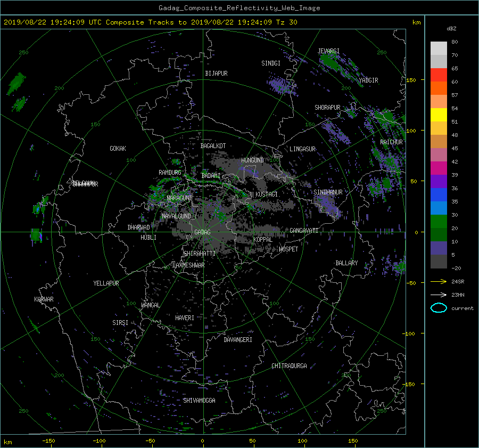Click the 'Gadag_Composite_Reflectivity_Web_Image' title

click(x=239, y=7)
